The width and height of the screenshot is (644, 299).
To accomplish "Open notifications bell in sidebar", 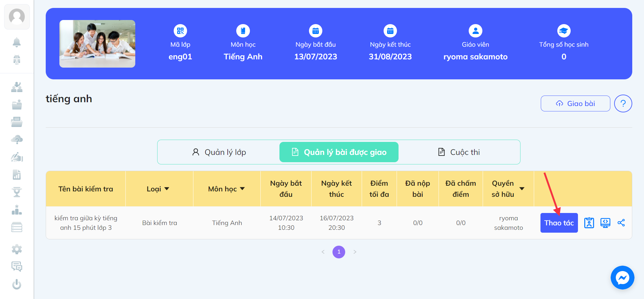I will pos(17,42).
